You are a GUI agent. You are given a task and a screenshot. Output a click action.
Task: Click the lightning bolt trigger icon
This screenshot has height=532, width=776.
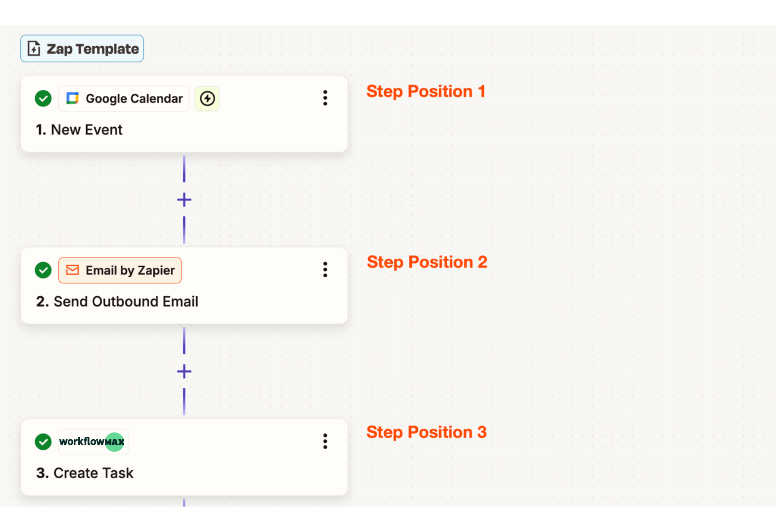(x=207, y=99)
